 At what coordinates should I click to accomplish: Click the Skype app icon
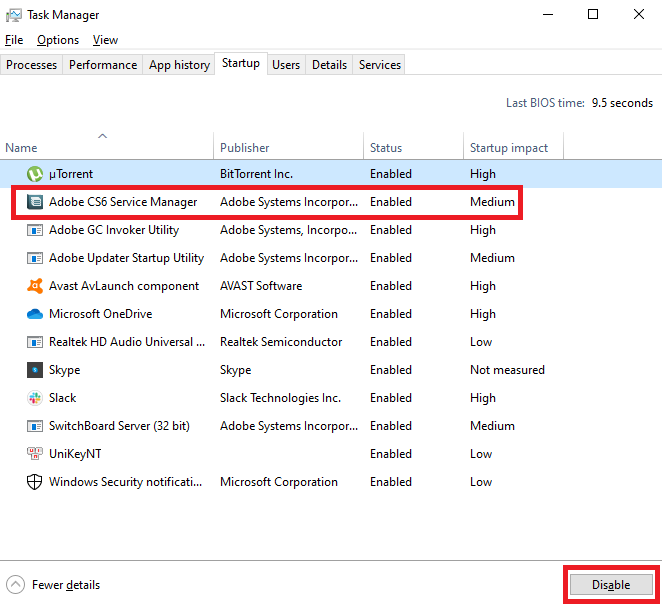coord(35,370)
